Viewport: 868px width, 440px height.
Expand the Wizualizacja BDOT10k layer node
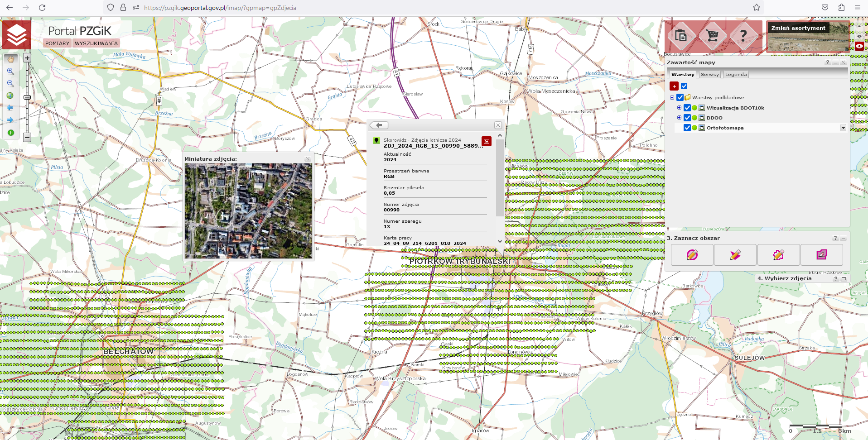coord(679,108)
